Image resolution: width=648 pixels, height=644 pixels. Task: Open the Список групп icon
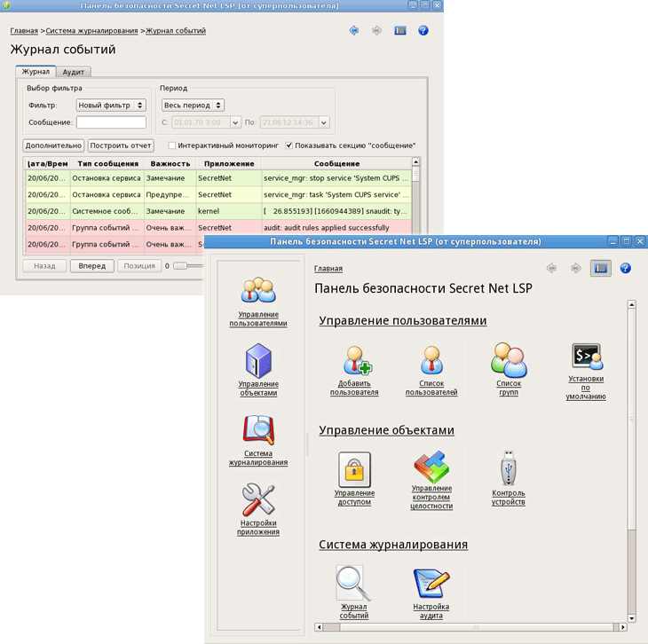[x=509, y=360]
